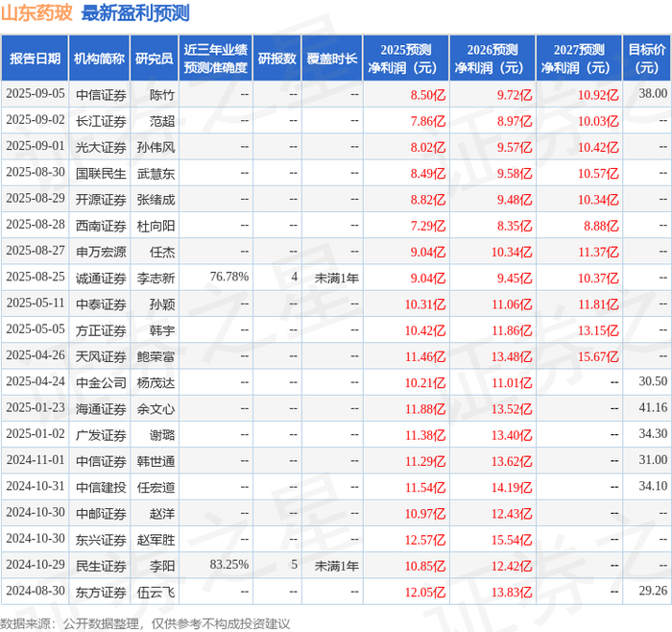Select the 研报数 column header
The width and height of the screenshot is (672, 632).
[276, 59]
